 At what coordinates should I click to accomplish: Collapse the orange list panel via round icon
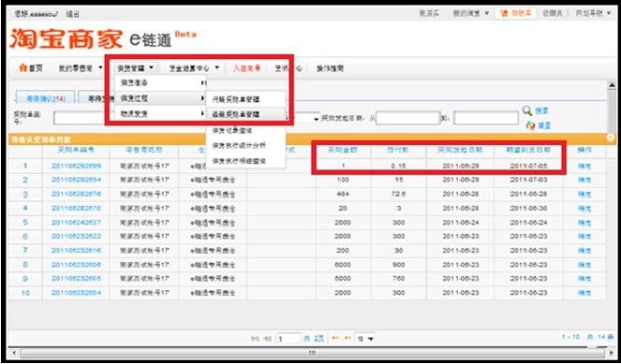(x=611, y=138)
